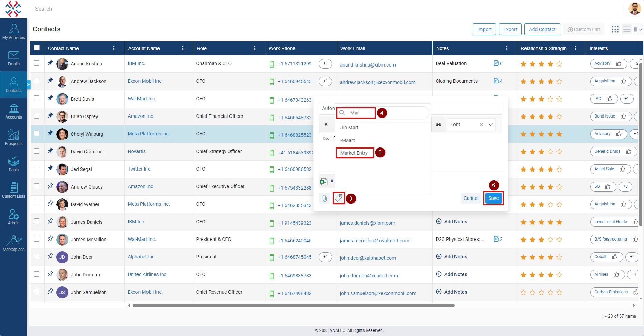Set Brett Davis rating to four stars
644x336 pixels.
click(550, 99)
